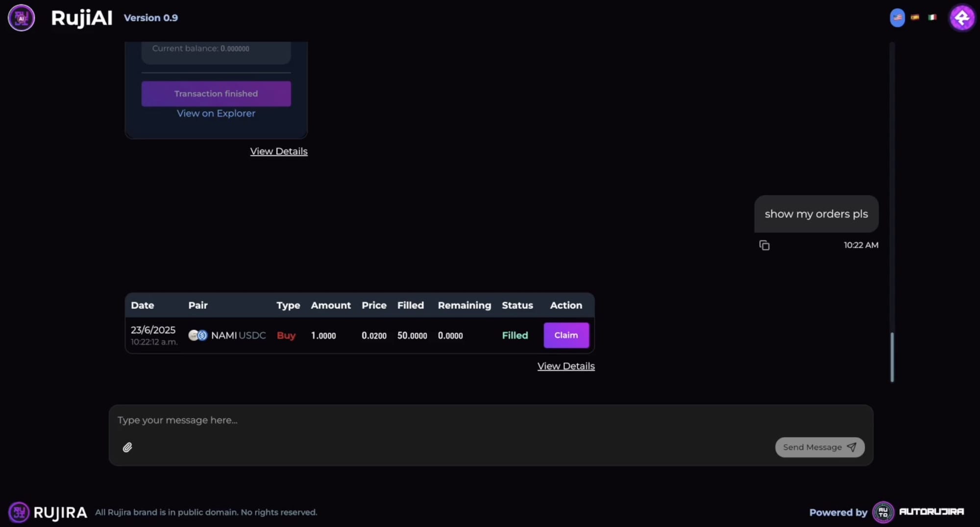The height and width of the screenshot is (527, 980).
Task: Click the chat scrollbar thumb
Action: point(892,357)
